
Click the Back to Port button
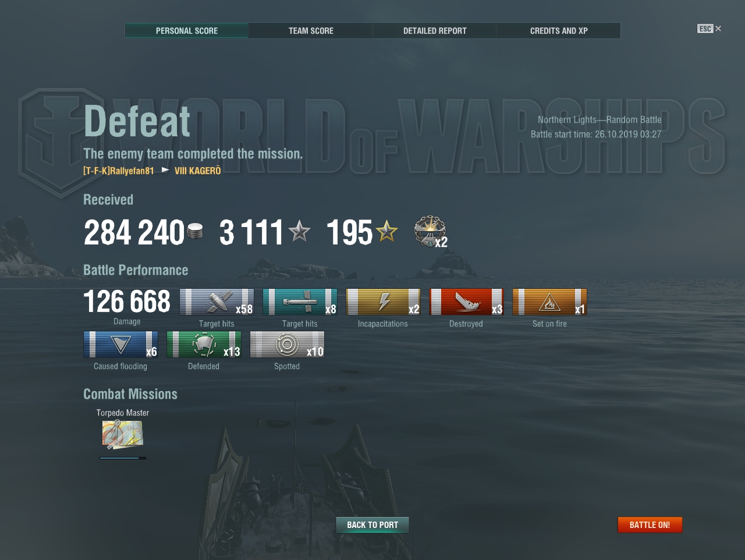click(x=372, y=525)
